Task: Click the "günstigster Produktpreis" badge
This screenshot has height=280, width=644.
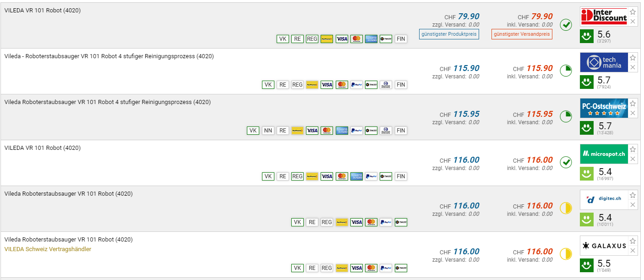Action: pyautogui.click(x=449, y=34)
